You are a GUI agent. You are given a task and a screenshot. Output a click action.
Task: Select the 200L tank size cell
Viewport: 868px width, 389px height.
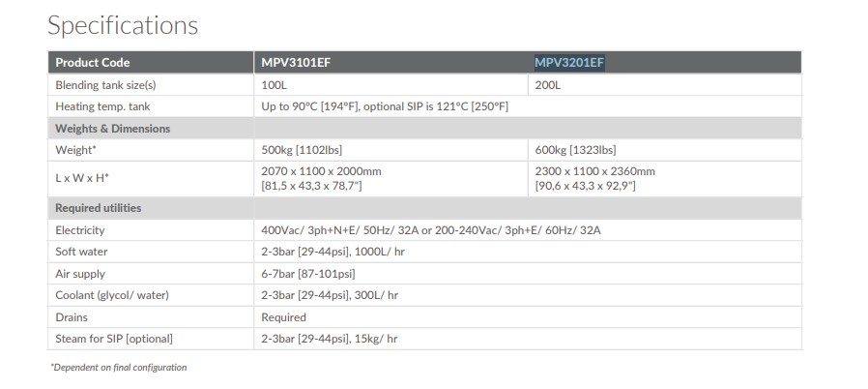tap(549, 85)
